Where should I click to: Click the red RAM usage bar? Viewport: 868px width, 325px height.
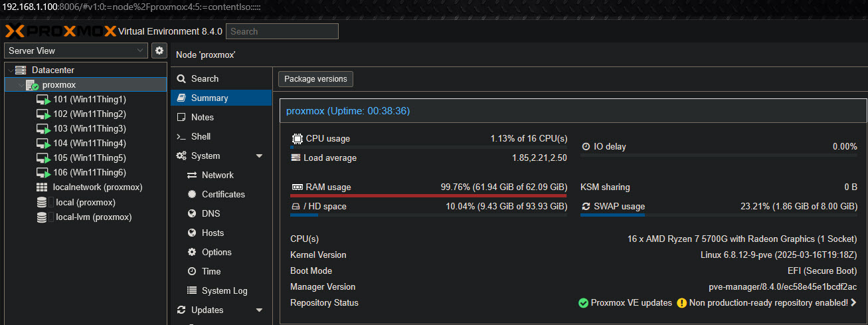[429, 195]
